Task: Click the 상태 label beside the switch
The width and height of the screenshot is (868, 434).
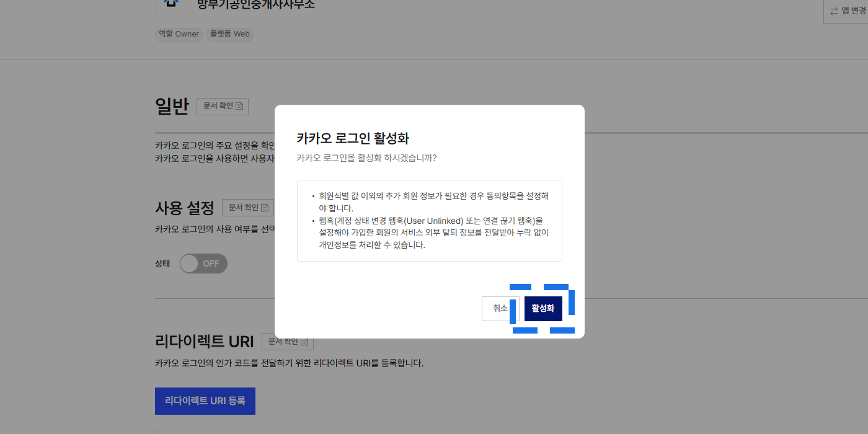Action: (x=162, y=263)
